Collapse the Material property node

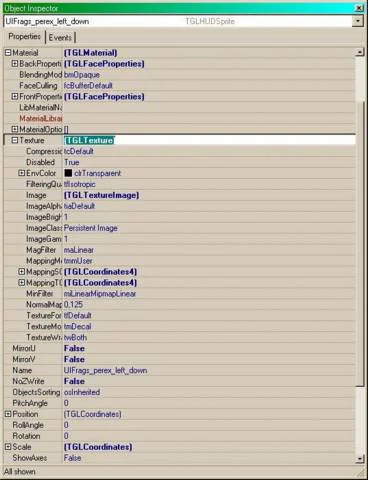(8, 53)
